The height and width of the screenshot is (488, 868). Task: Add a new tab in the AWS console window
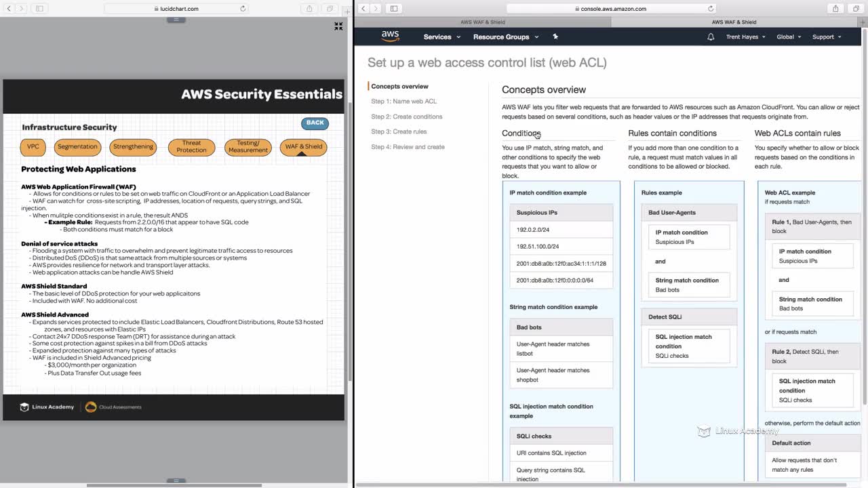pyautogui.click(x=864, y=22)
